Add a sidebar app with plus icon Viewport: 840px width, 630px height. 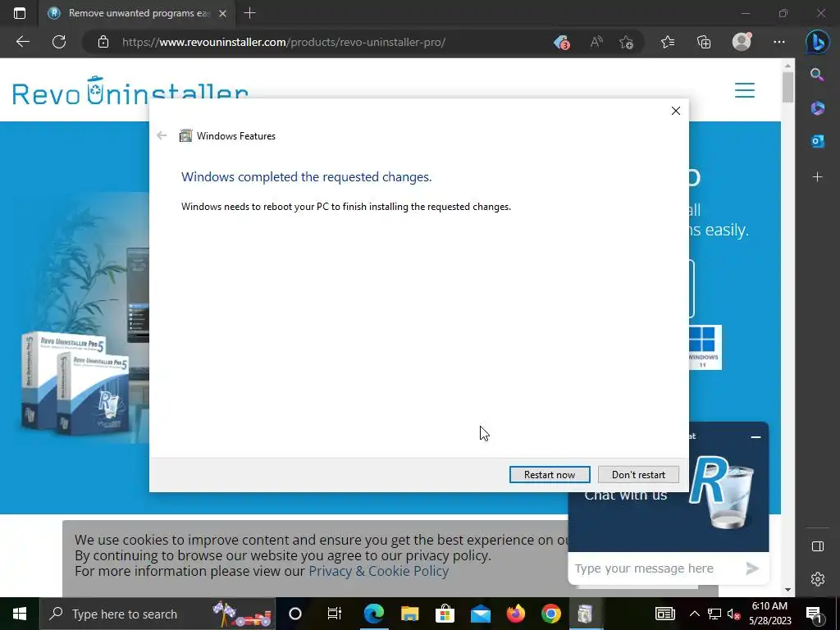point(817,177)
